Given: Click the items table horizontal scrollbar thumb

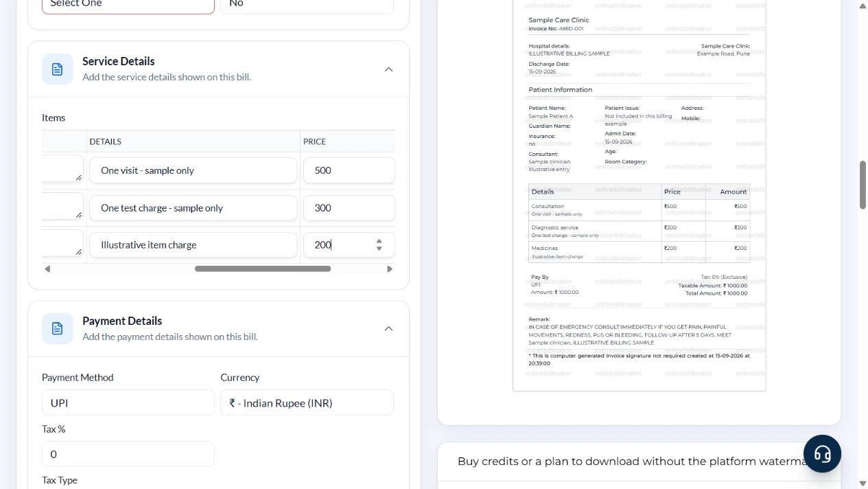Looking at the screenshot, I should point(263,269).
